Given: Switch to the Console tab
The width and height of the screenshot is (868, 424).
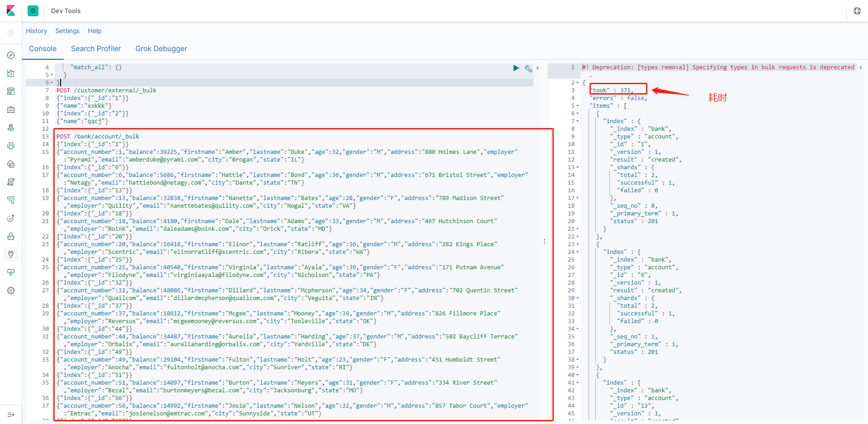Looking at the screenshot, I should [42, 48].
